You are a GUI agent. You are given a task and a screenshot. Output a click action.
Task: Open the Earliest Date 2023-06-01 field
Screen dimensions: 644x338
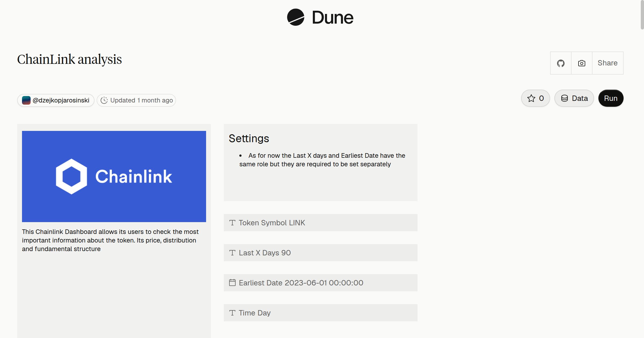[321, 283]
